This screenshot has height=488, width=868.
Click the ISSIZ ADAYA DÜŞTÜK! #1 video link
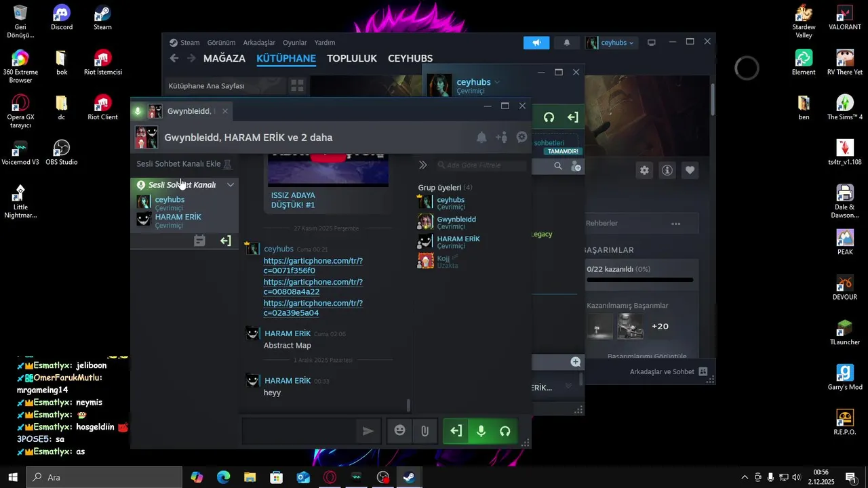[294, 200]
